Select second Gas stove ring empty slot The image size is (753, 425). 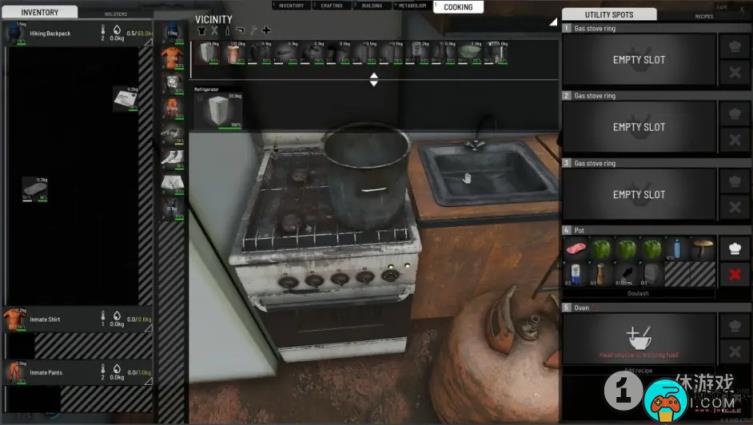[639, 127]
